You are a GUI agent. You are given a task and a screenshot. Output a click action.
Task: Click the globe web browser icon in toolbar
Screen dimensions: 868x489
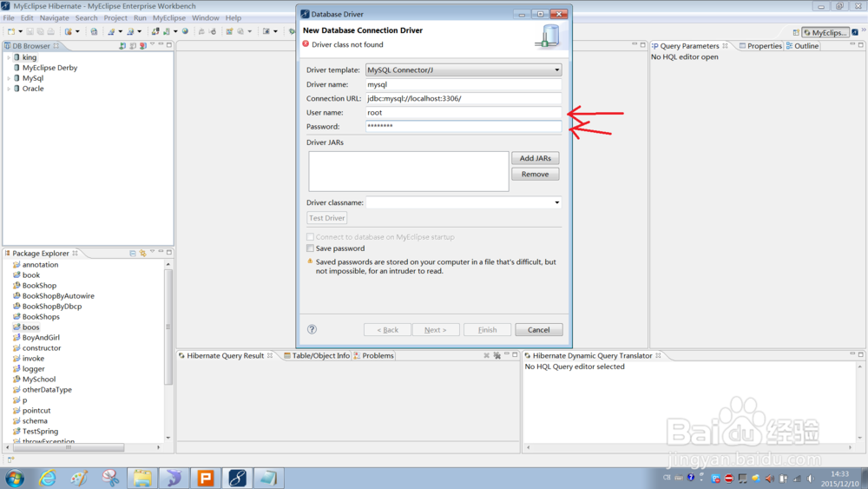tap(186, 31)
